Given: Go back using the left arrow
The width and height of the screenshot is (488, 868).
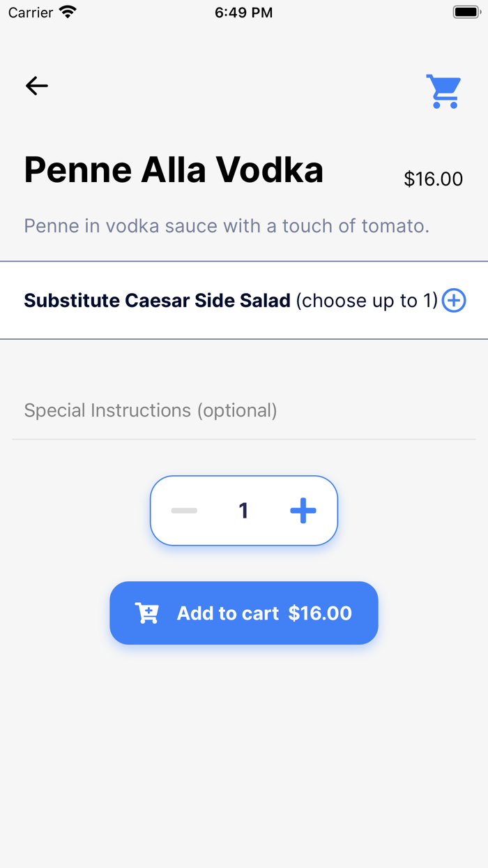Looking at the screenshot, I should (x=37, y=86).
